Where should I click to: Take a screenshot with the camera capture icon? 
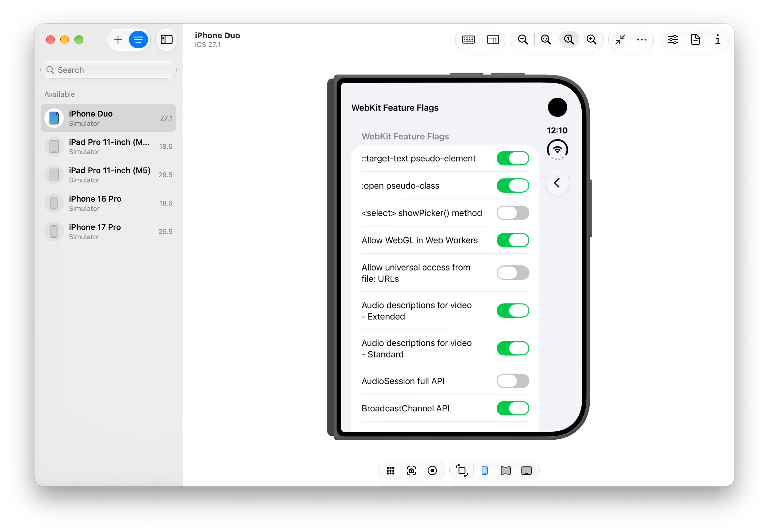(x=411, y=471)
